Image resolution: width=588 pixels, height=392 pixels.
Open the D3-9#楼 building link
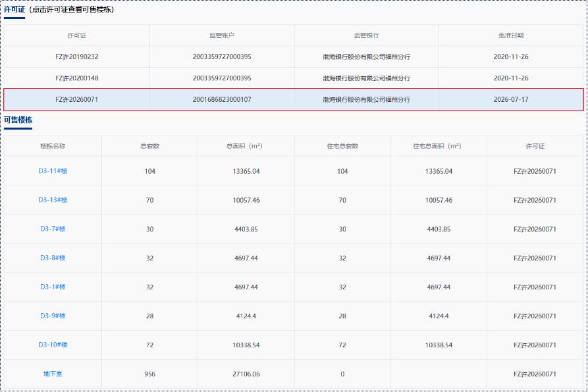pos(53,316)
